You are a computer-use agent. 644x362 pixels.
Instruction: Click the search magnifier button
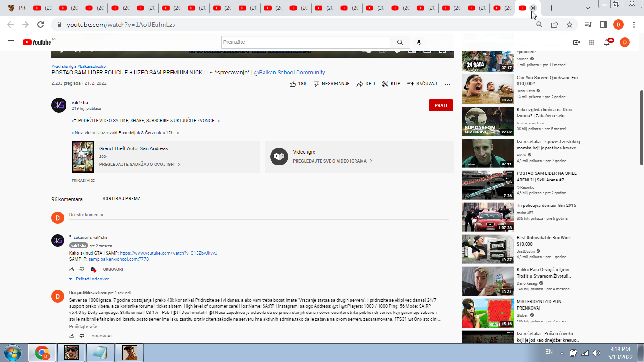click(400, 42)
